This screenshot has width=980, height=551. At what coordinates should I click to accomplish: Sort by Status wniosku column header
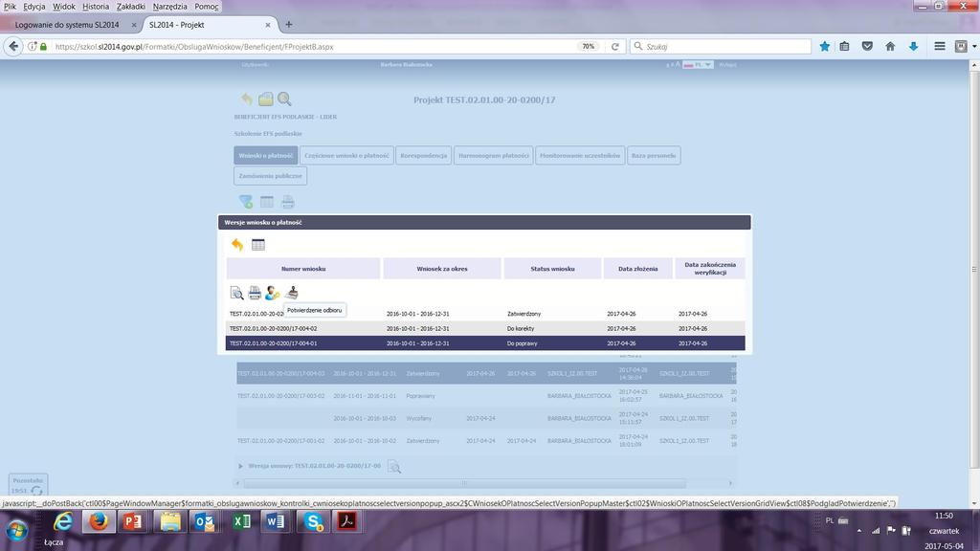click(552, 269)
